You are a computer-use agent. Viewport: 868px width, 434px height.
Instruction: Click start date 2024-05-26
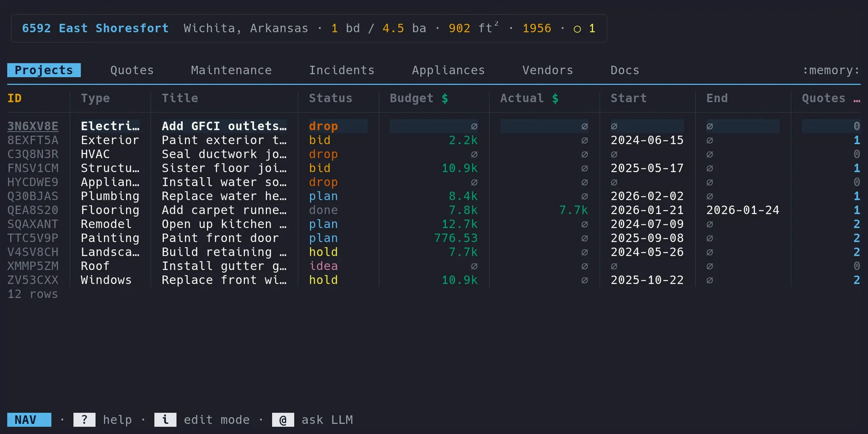click(647, 252)
